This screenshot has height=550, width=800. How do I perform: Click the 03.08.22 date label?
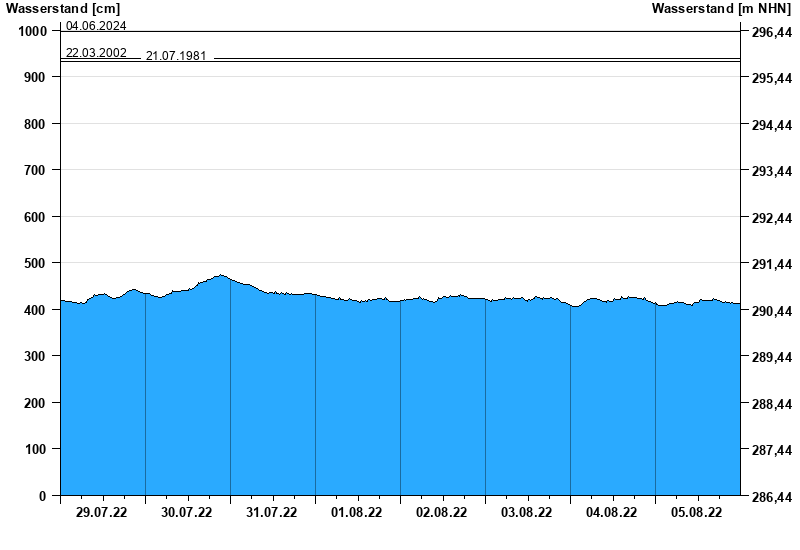tap(527, 513)
